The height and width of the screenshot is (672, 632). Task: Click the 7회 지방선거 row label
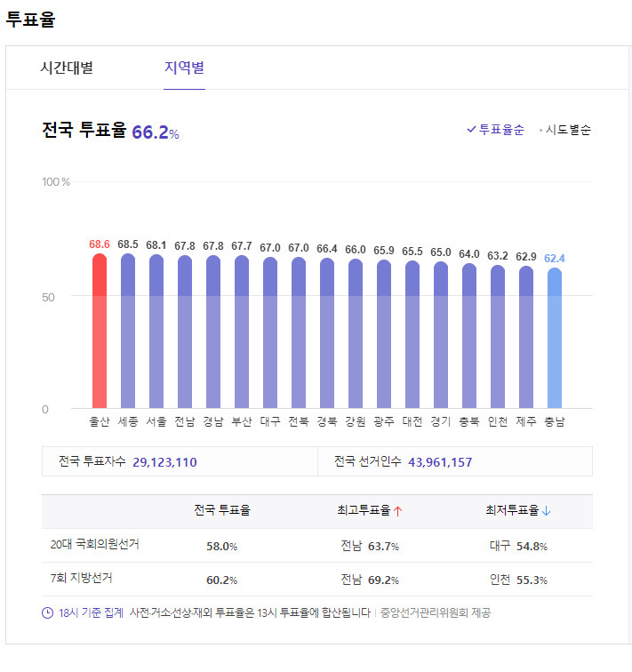[x=81, y=579]
